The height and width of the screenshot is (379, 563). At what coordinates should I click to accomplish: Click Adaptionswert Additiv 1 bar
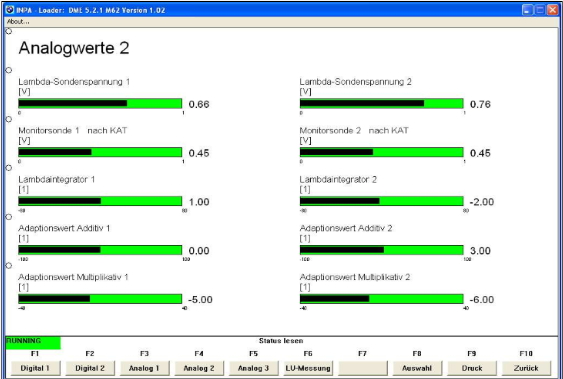point(100,250)
